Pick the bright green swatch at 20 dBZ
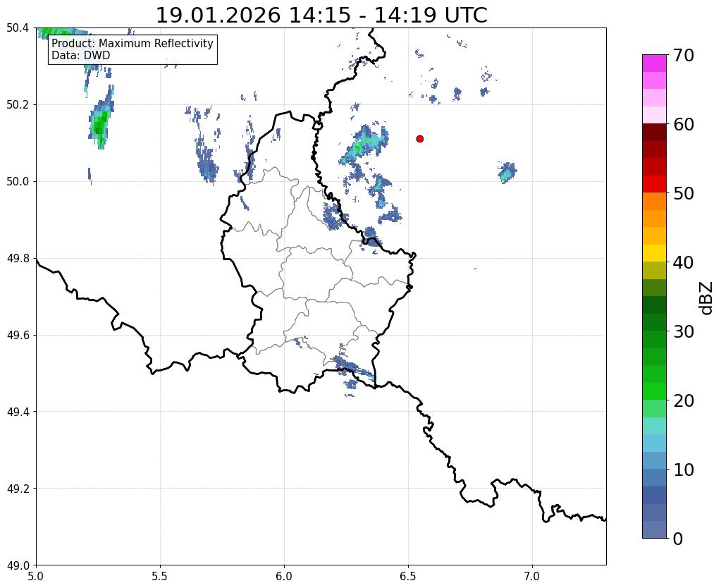The height and width of the screenshot is (588, 721). [x=654, y=391]
